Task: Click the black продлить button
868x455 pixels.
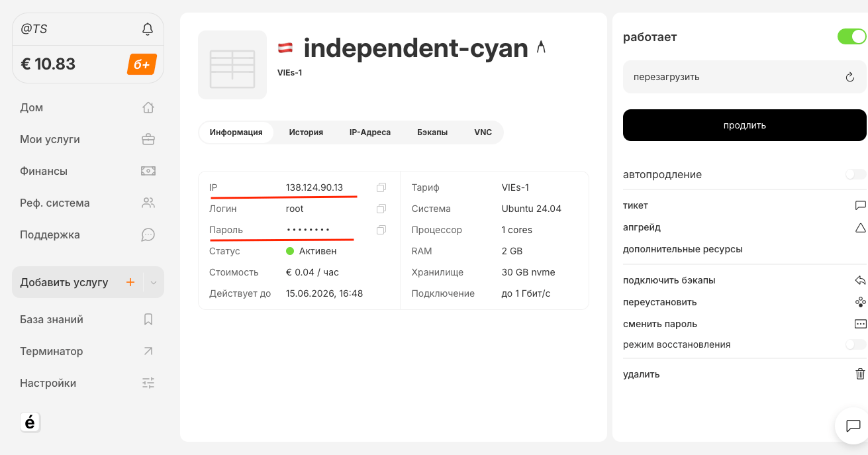Action: (744, 125)
